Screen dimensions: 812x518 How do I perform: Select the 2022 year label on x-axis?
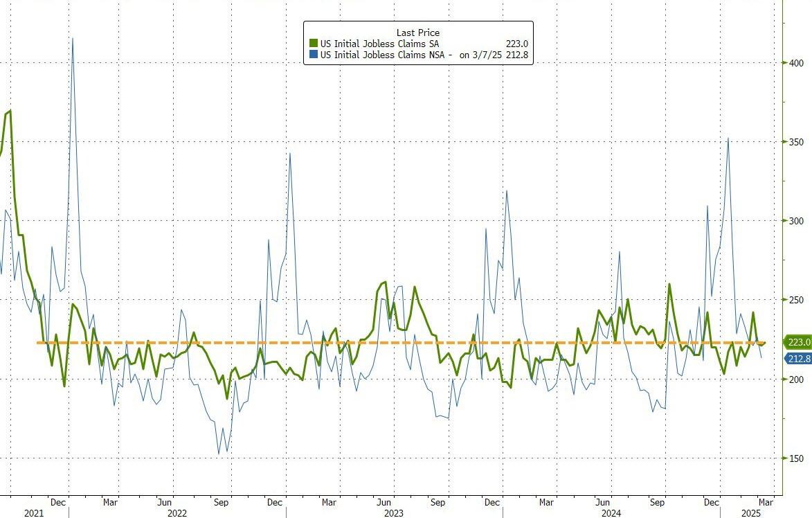(177, 512)
